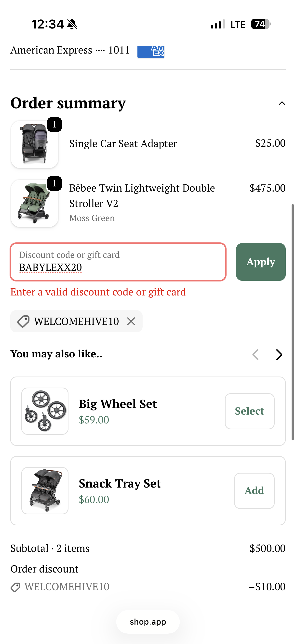Remove the WELCOMEHIVE10 discount code
Viewport: 296px width, 644px height.
pos(131,321)
